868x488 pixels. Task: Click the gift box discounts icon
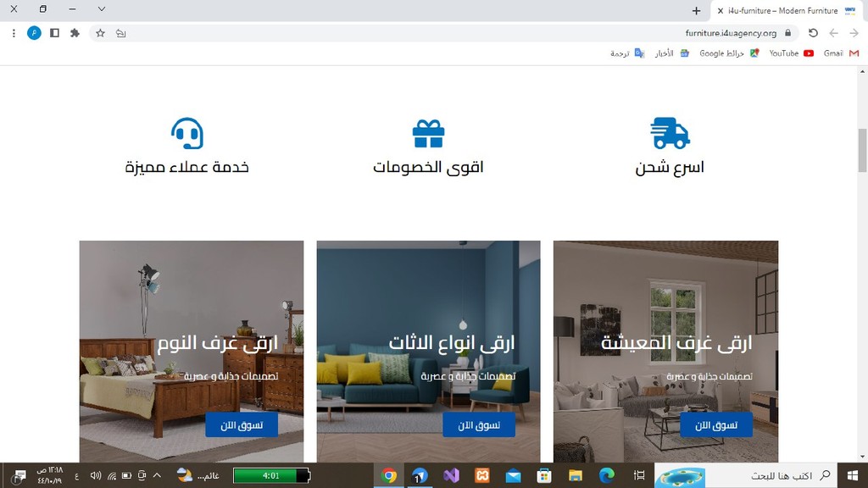coord(428,133)
